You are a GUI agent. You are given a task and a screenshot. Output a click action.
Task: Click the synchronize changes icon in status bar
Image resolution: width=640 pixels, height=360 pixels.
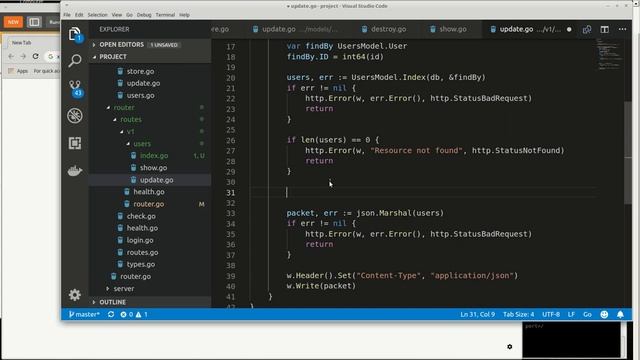pyautogui.click(x=111, y=314)
